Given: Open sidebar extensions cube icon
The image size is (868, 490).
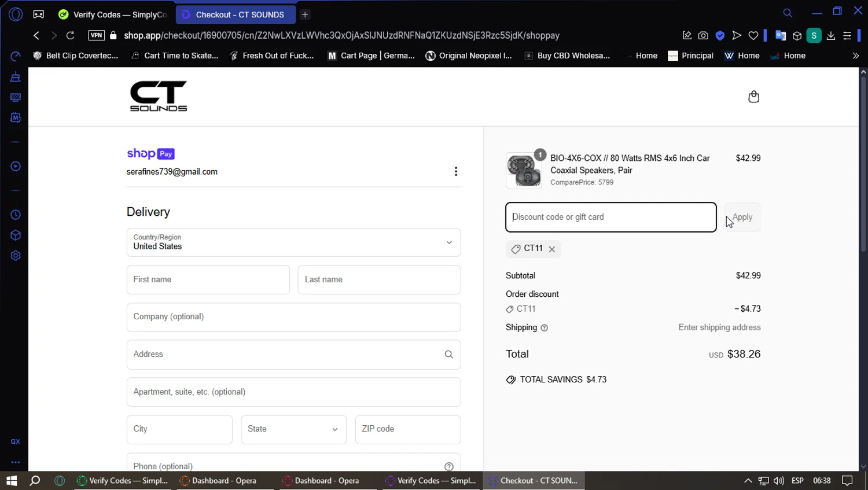Looking at the screenshot, I should [x=16, y=235].
